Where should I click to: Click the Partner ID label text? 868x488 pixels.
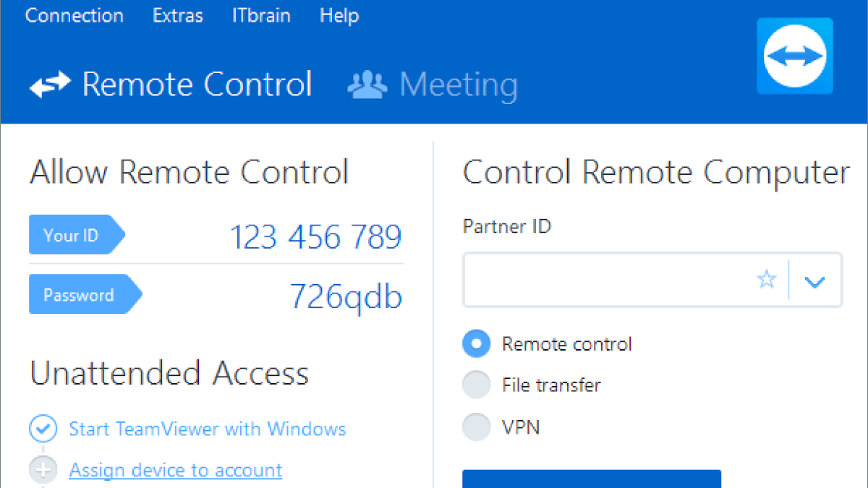click(x=506, y=226)
